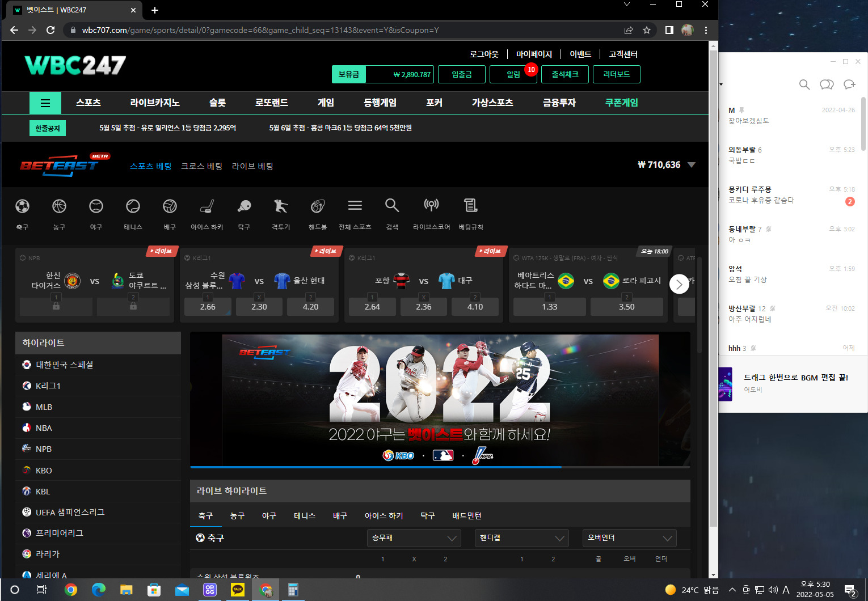The image size is (868, 601).
Task: Pick 3.50 odds for 로라 피고시
Action: pyautogui.click(x=627, y=307)
